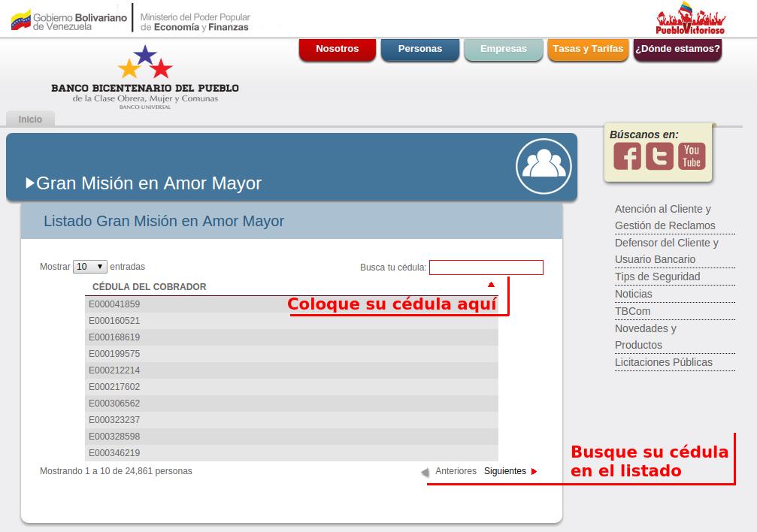Select cédula row E000328598
757x532 pixels.
292,437
